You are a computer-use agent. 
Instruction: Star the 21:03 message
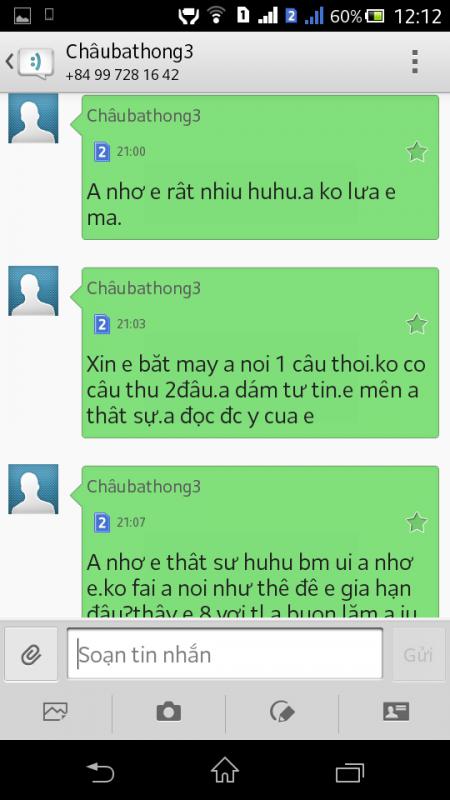click(x=416, y=324)
